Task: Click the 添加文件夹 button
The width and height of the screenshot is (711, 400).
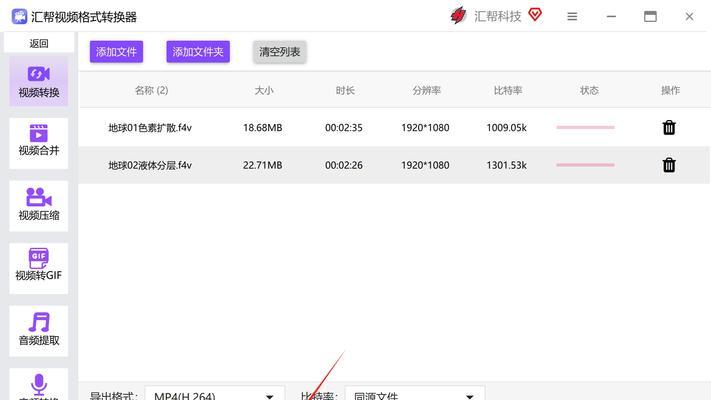Action: 198,52
